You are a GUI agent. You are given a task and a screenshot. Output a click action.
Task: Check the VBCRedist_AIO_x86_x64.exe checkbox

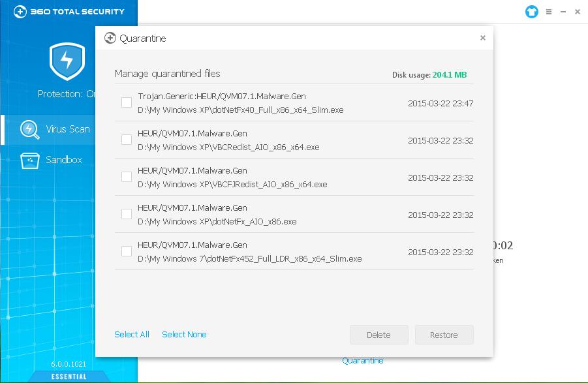[127, 140]
